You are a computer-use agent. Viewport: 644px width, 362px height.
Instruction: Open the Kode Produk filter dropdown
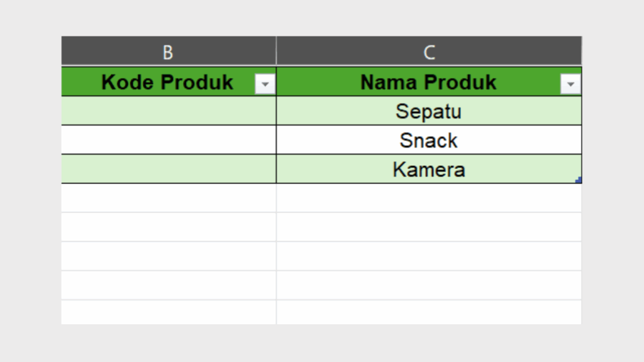click(265, 82)
